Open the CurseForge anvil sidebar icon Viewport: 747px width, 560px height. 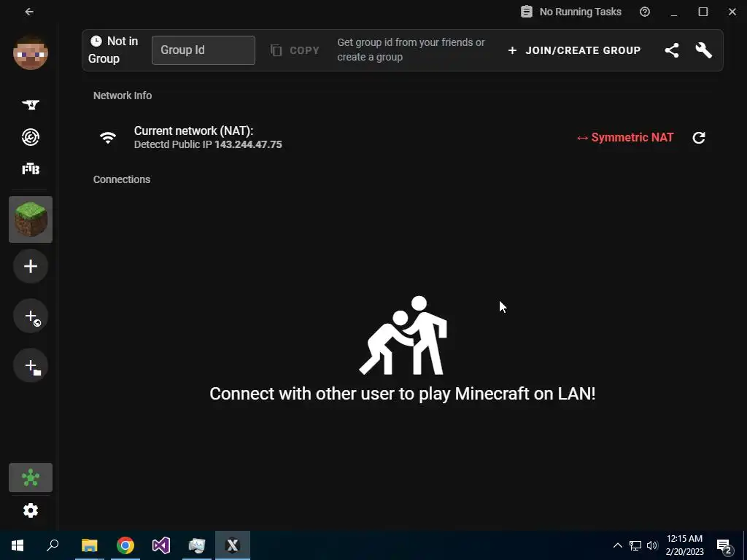[x=31, y=104]
